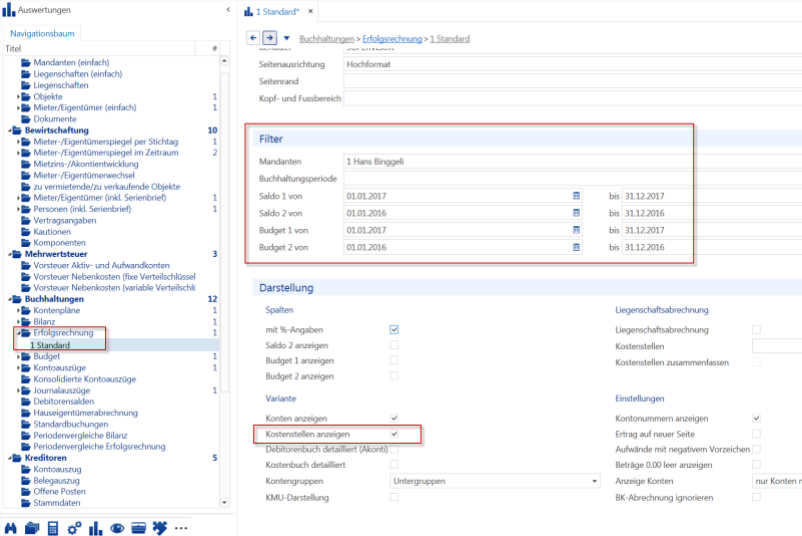Open the puzzle piece add-ons icon

pos(160,528)
